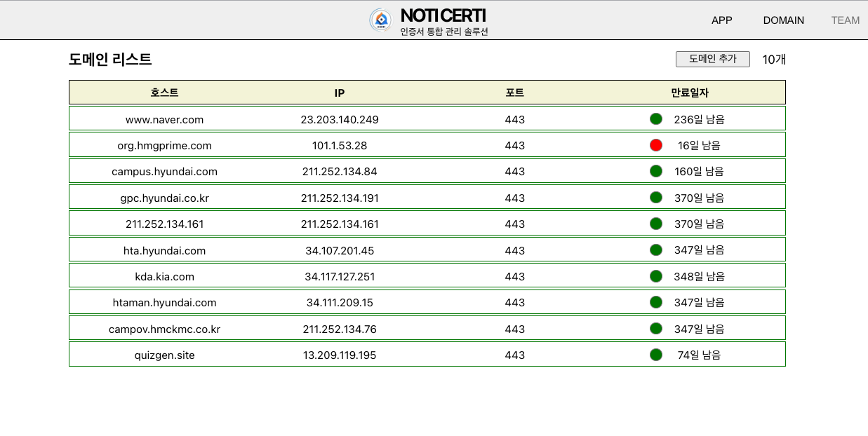868x436 pixels.
Task: Select the org.hmgprime.com host cell
Action: [164, 146]
